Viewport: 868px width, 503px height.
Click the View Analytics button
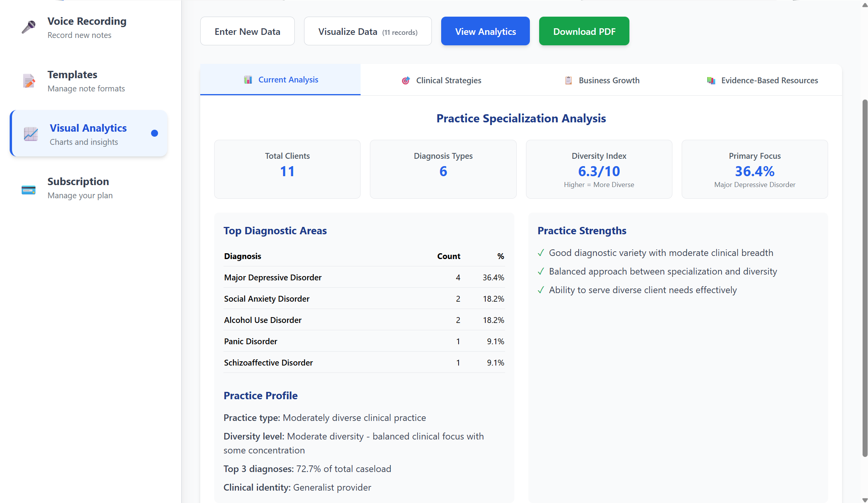[x=485, y=31]
